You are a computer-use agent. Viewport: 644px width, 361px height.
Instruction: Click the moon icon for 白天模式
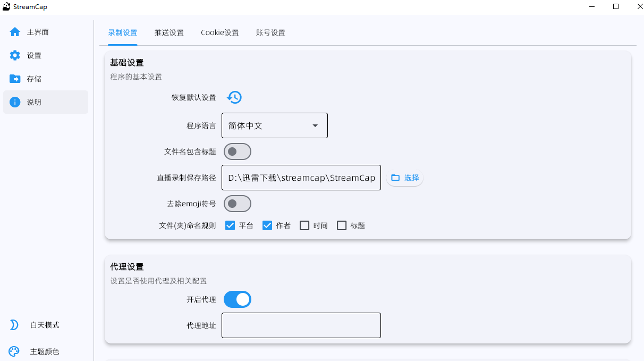[x=14, y=325]
